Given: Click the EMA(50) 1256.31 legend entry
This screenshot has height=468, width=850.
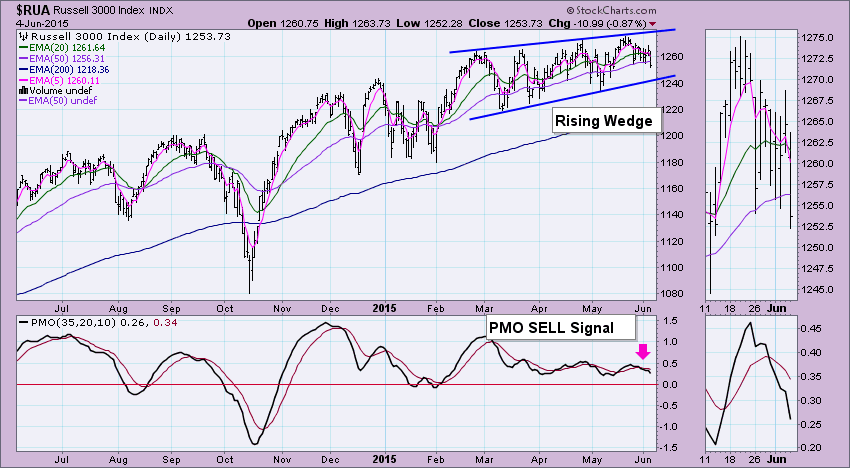Looking at the screenshot, I should (62, 59).
